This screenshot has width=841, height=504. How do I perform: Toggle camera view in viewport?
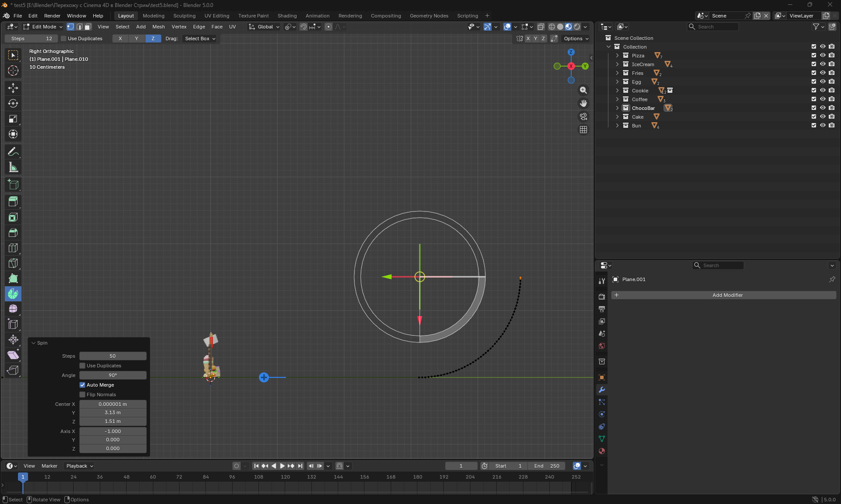pos(583,116)
